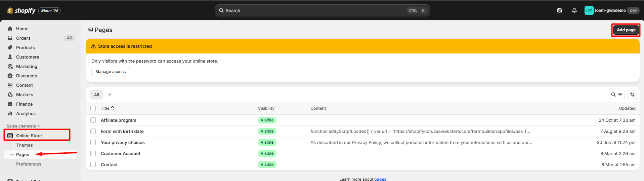This screenshot has width=644, height=181.
Task: Toggle the select-all checkbox in the table header
Action: (x=93, y=108)
